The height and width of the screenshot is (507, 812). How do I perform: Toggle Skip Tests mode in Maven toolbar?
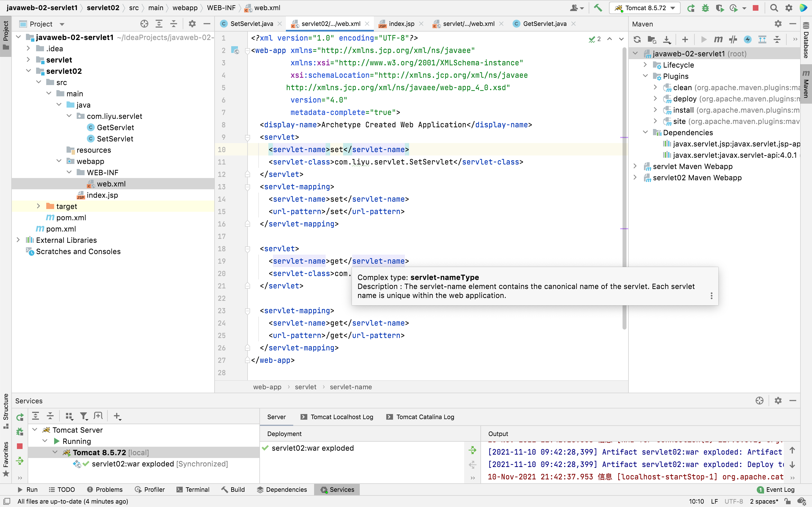(748, 39)
